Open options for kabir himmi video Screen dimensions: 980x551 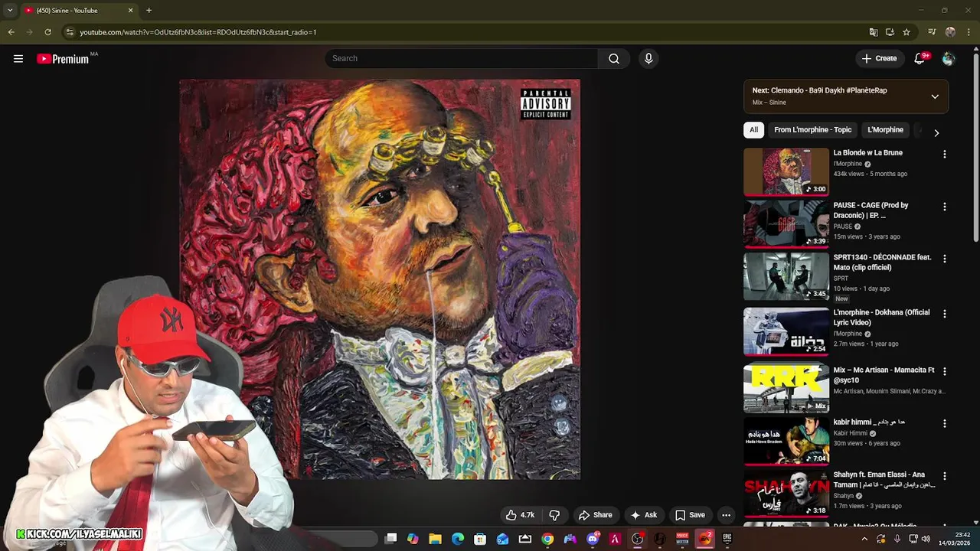click(944, 423)
